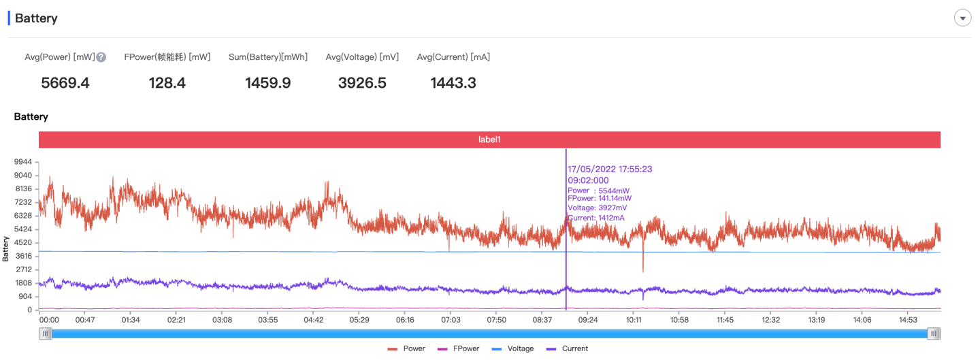Collapse the Battery section with the arrow button
The height and width of the screenshot is (360, 980).
pyautogui.click(x=962, y=18)
